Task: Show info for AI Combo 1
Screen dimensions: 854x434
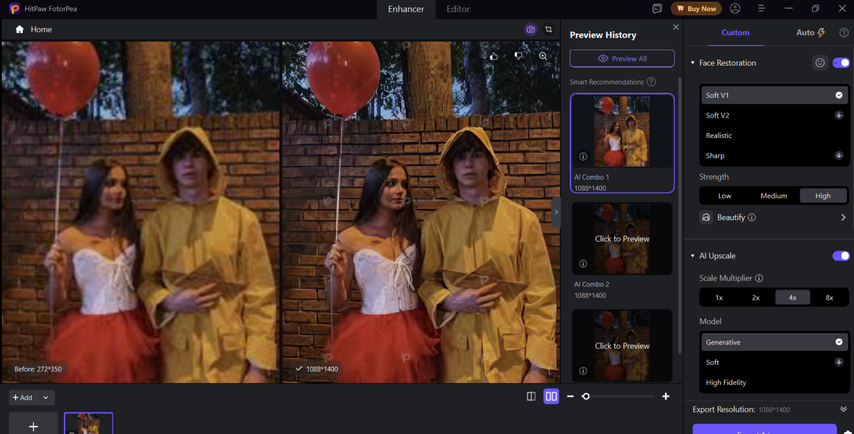Action: pyautogui.click(x=583, y=156)
